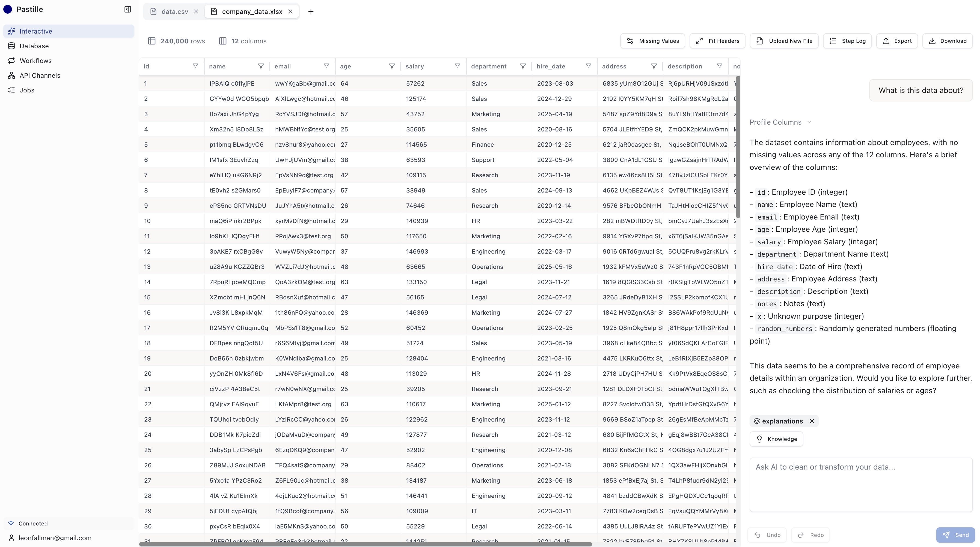Filter the name column
This screenshot has width=980, height=547.
261,66
